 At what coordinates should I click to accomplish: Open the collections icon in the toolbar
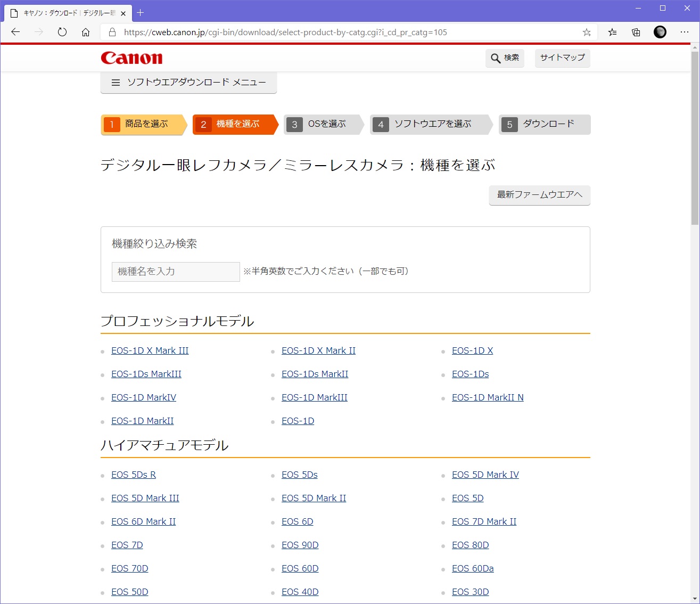[636, 32]
